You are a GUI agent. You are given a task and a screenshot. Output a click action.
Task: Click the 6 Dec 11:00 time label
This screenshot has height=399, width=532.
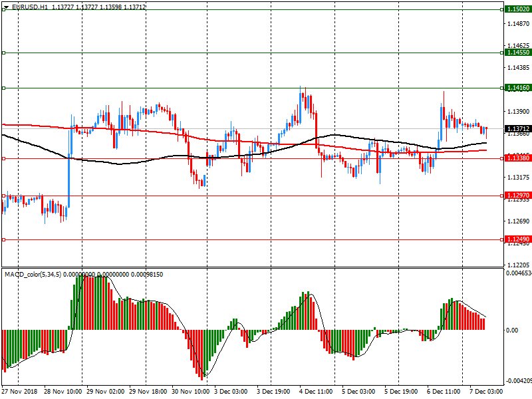444,391
